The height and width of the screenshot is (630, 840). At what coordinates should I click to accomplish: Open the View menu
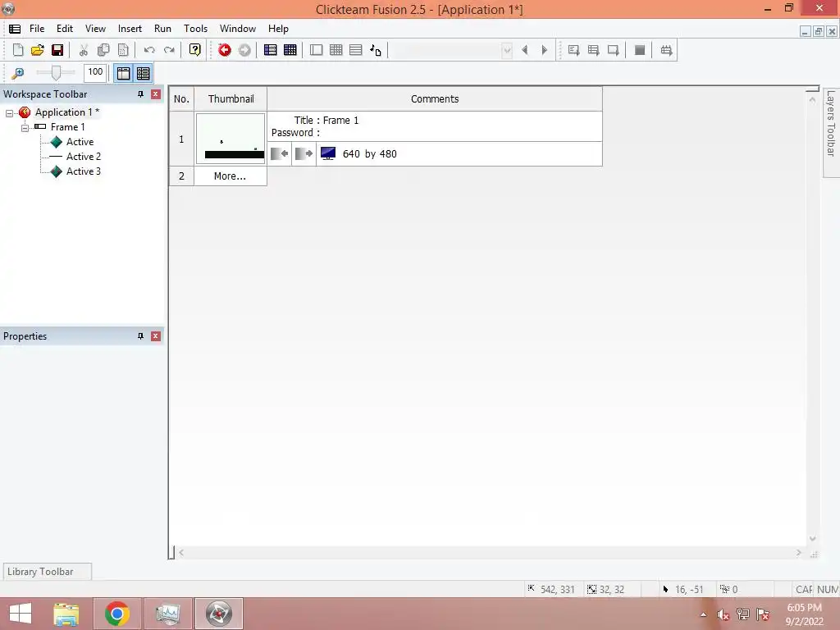95,29
